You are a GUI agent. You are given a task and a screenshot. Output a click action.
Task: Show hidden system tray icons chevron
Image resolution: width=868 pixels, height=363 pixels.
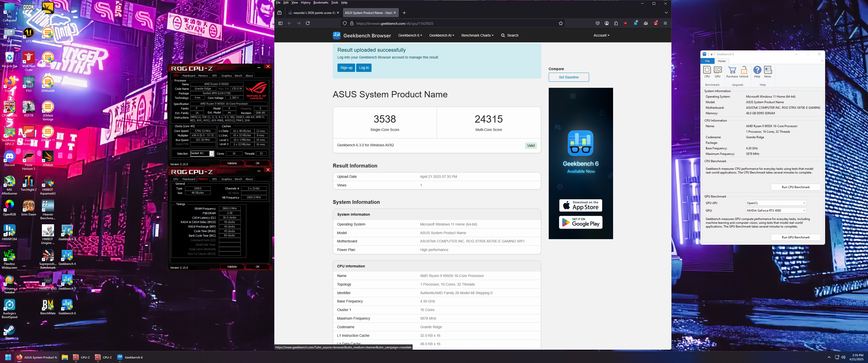(829, 357)
